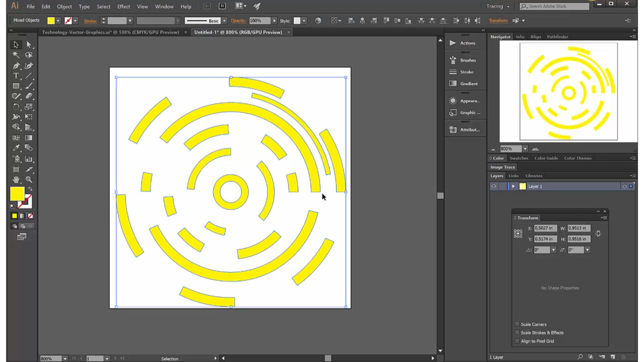The height and width of the screenshot is (362, 644).
Task: Select the Pen tool
Action: [x=16, y=66]
